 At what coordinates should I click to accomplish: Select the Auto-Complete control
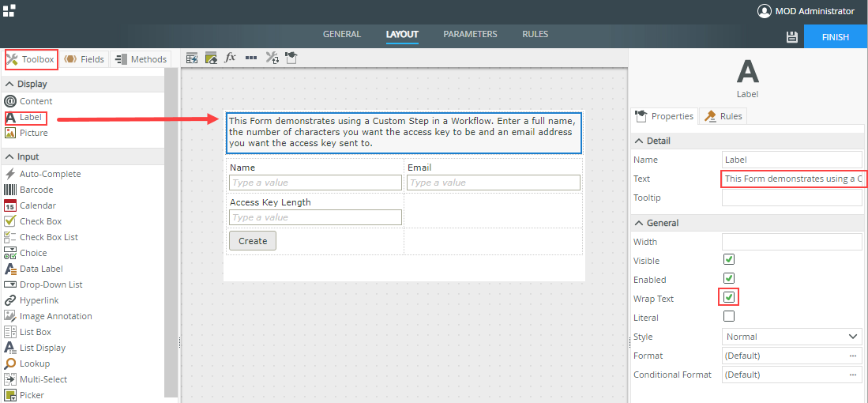pos(43,174)
